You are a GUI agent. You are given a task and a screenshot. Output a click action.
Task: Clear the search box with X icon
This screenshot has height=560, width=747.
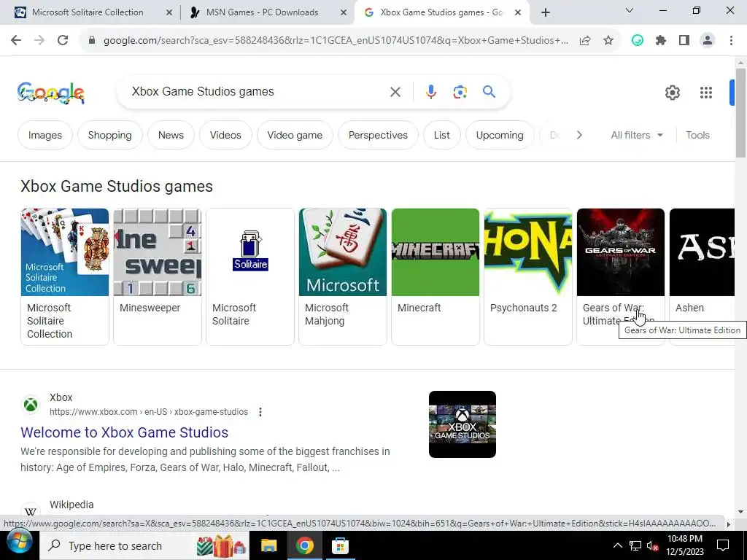395,92
